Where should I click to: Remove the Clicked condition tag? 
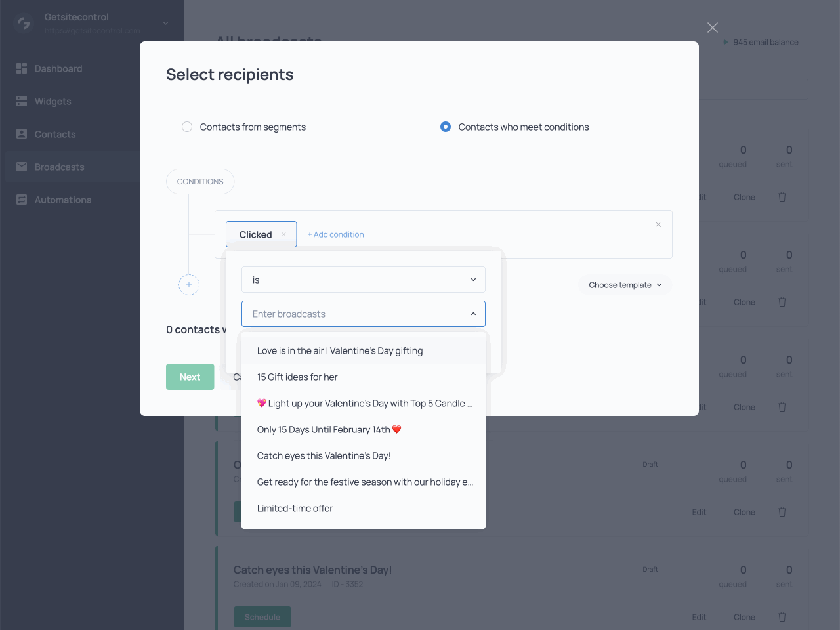coord(283,234)
